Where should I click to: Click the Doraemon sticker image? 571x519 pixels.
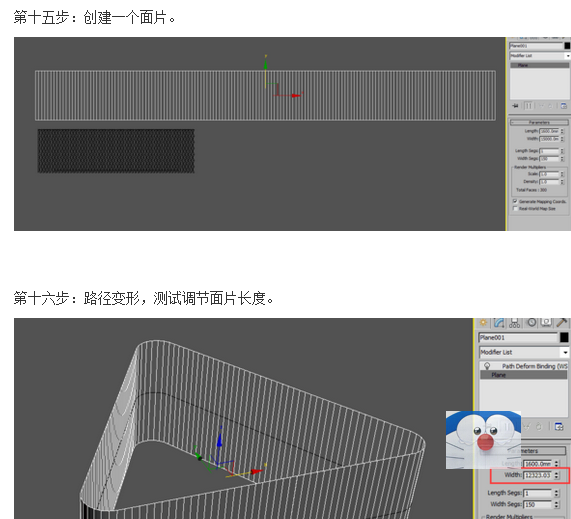[483, 440]
